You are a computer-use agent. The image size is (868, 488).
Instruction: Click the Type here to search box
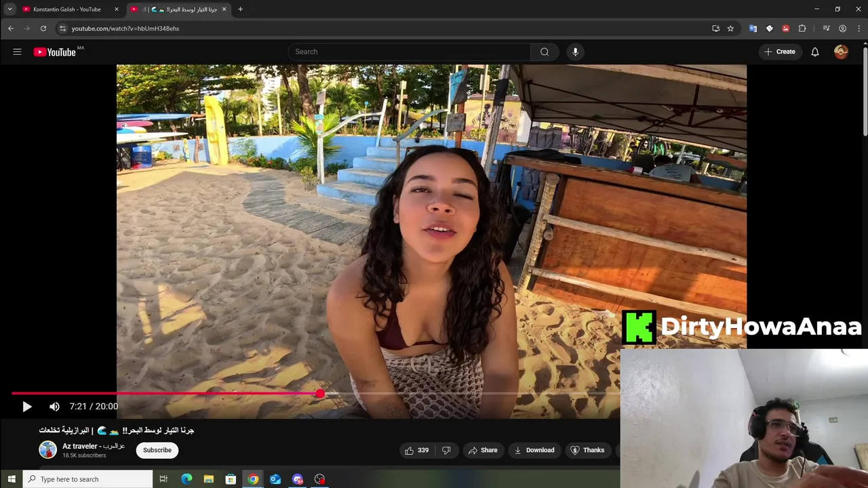point(87,479)
